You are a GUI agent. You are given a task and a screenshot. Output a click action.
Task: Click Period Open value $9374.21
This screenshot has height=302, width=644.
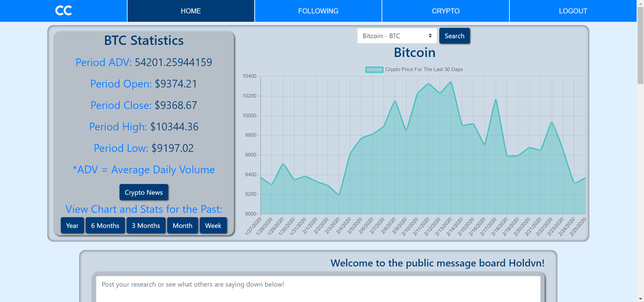[x=176, y=84]
